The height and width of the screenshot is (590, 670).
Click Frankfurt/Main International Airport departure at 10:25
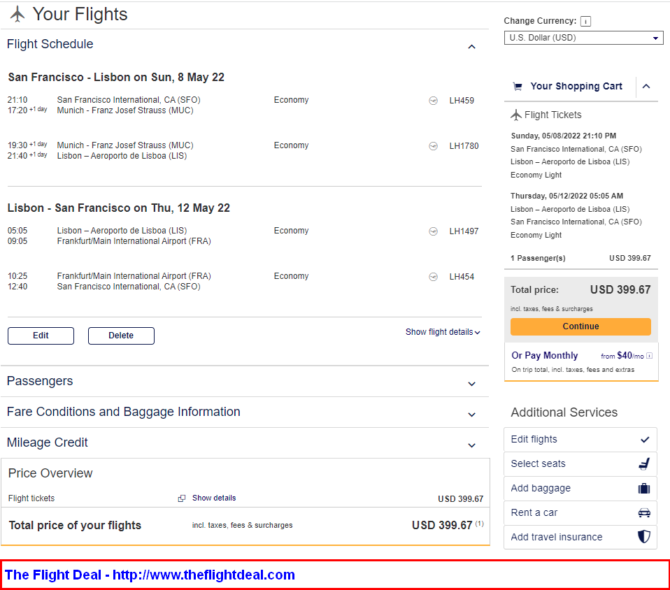coord(134,276)
